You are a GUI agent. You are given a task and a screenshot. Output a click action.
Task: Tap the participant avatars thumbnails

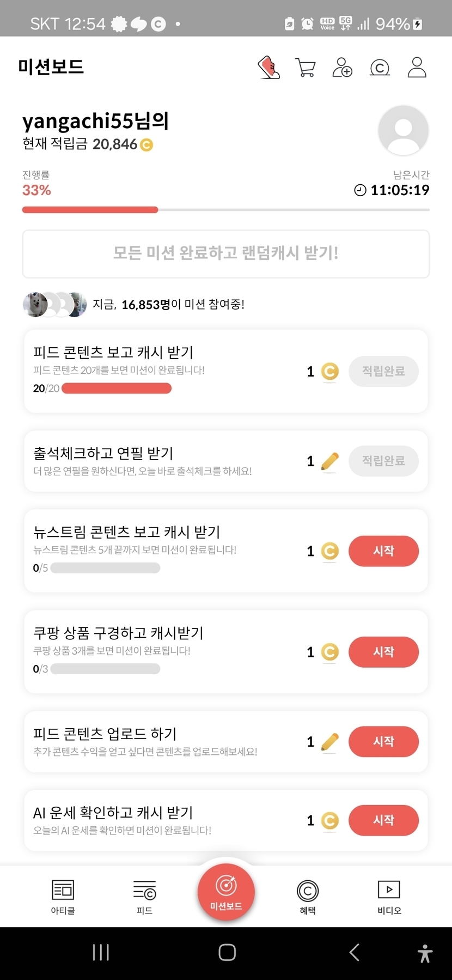click(54, 305)
